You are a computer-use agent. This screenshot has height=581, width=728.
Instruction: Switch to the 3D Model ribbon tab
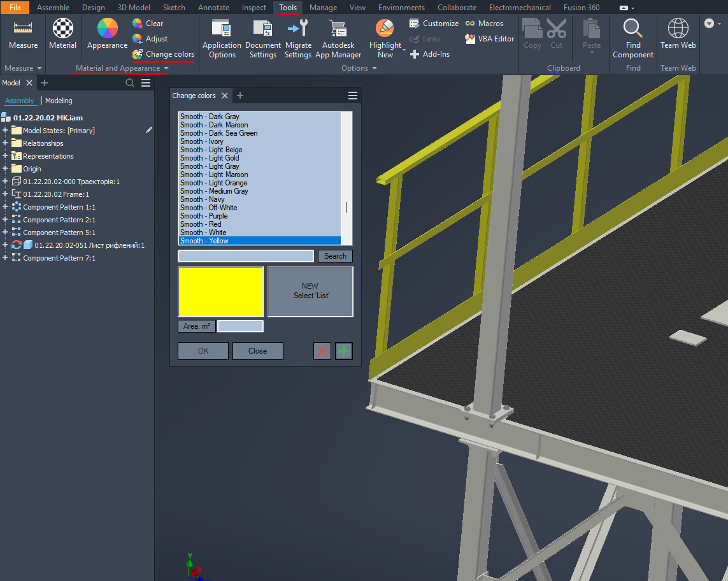[x=134, y=8]
